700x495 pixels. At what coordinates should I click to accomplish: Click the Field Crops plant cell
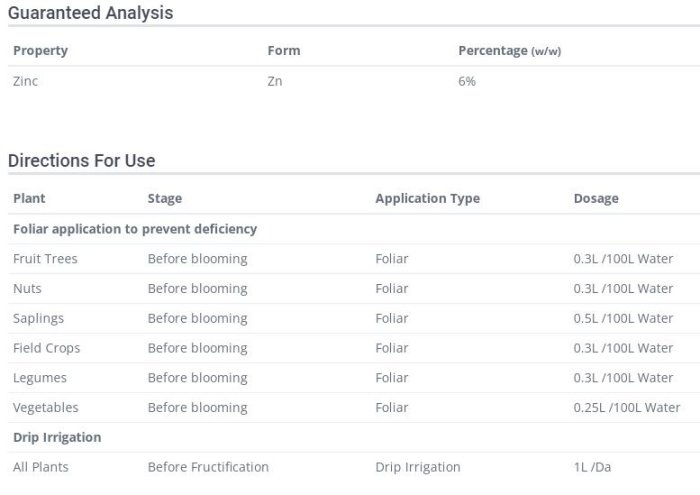[x=46, y=348]
